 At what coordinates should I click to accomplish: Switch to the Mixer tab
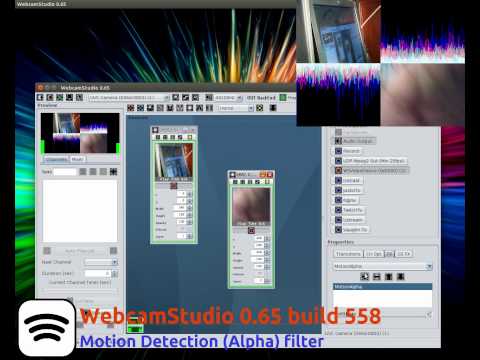pyautogui.click(x=77, y=159)
